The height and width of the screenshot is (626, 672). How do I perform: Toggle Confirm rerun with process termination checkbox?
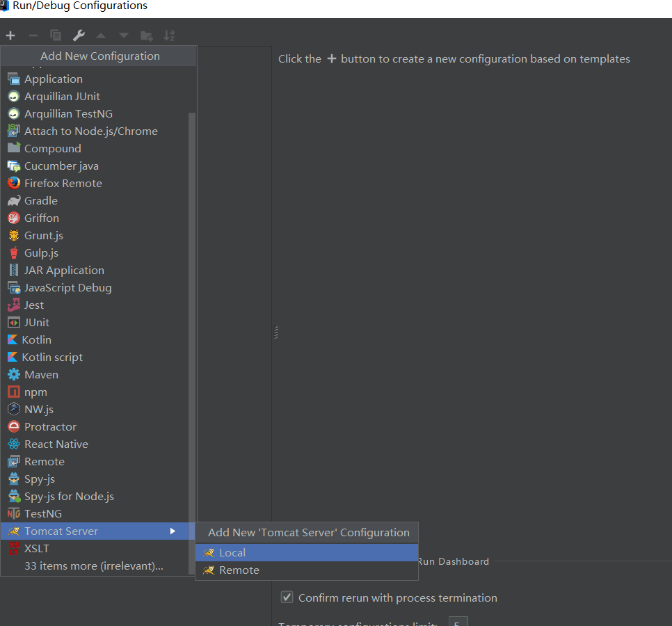287,597
